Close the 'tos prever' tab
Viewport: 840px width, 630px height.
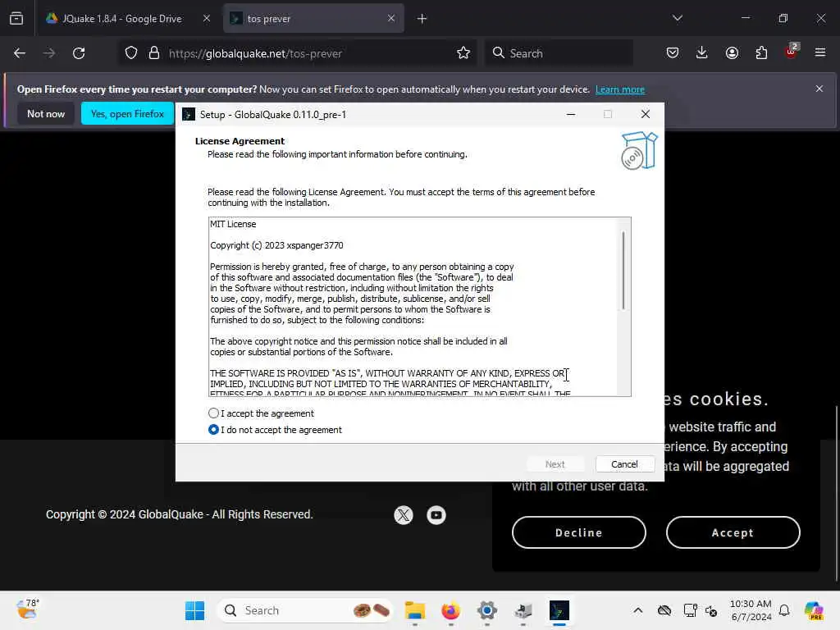(x=391, y=19)
